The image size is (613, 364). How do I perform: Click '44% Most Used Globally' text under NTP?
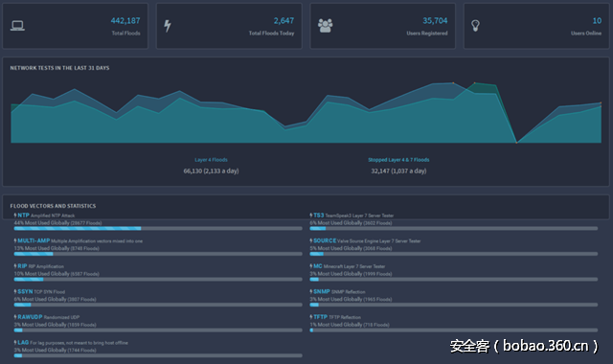[41, 223]
